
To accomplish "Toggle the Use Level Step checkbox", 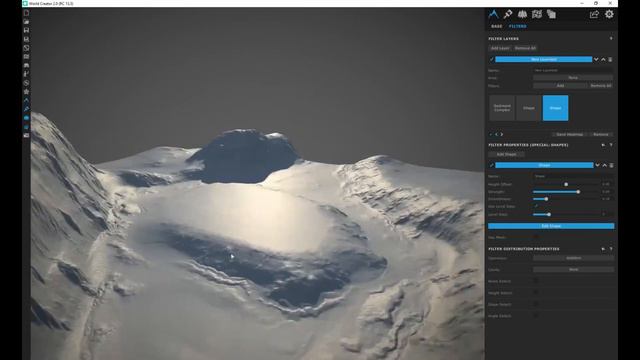I will click(x=536, y=207).
